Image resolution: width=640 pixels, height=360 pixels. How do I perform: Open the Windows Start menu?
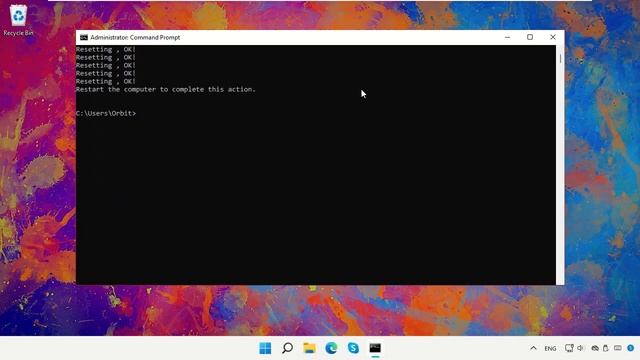(265, 348)
